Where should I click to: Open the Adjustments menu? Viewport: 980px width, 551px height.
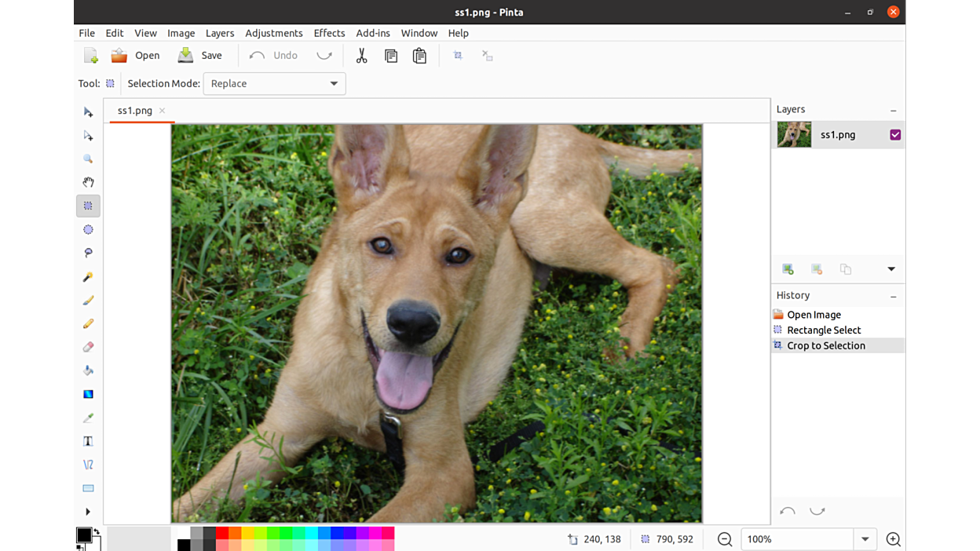(273, 33)
